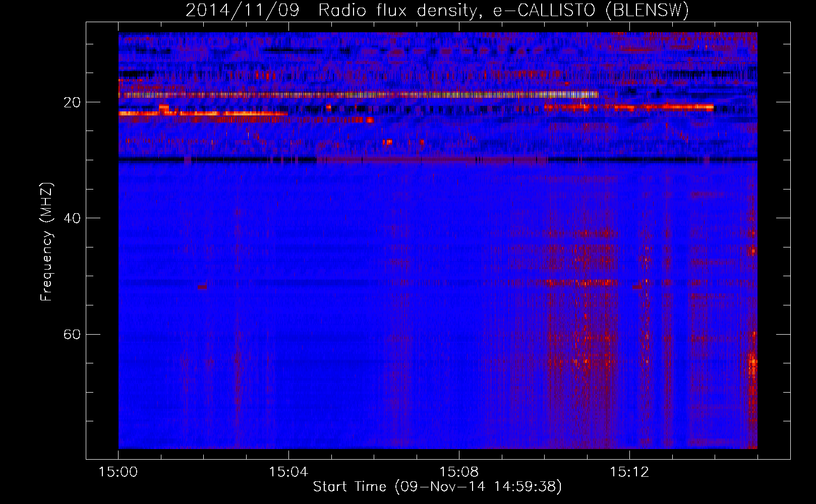
Task: Click the 60 MHz frequency tick label
Action: tap(72, 334)
